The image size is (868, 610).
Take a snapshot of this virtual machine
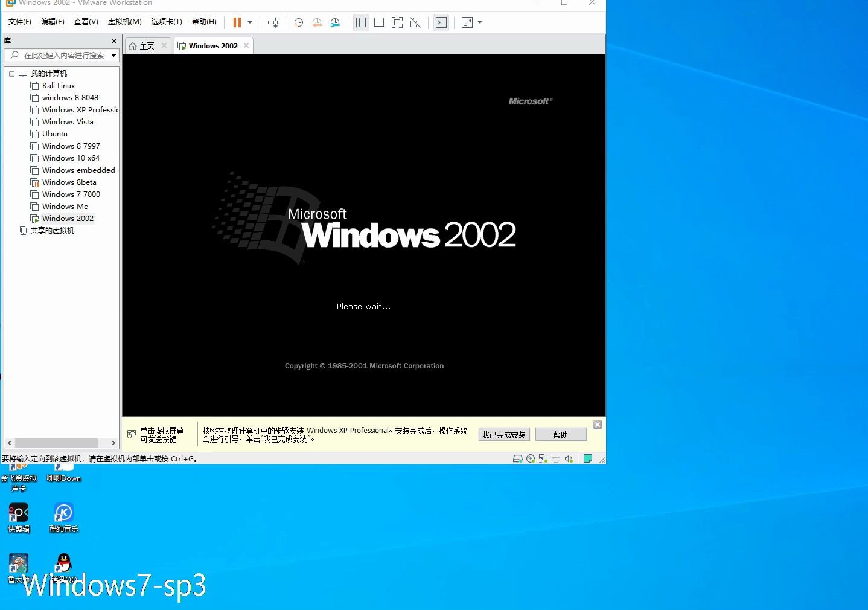[298, 22]
